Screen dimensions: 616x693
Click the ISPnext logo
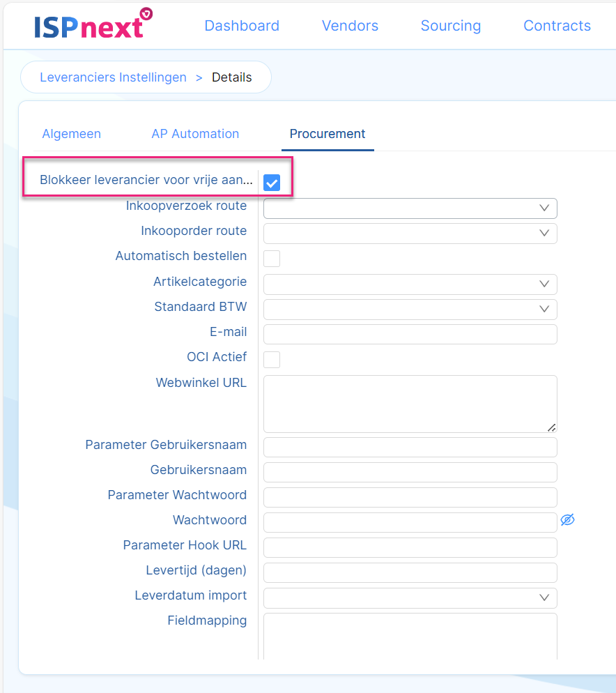coord(93,23)
